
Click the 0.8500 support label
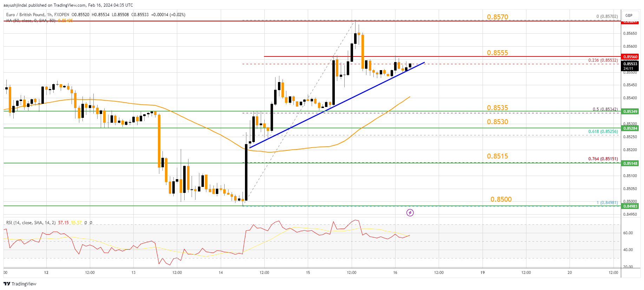tap(501, 199)
